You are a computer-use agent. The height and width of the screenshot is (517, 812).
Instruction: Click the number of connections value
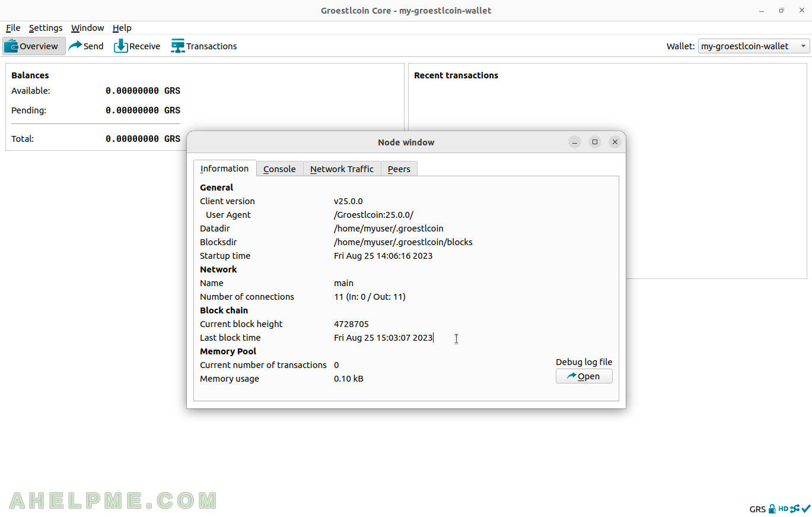tap(370, 296)
